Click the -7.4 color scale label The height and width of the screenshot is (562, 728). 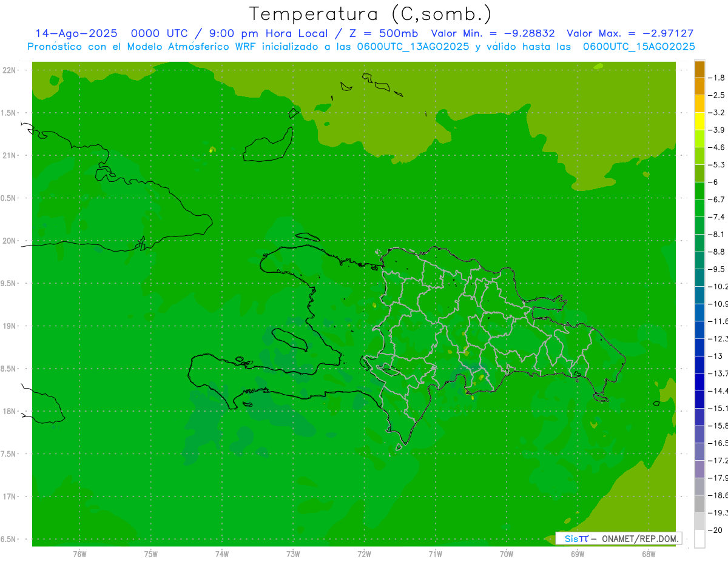coord(716,217)
